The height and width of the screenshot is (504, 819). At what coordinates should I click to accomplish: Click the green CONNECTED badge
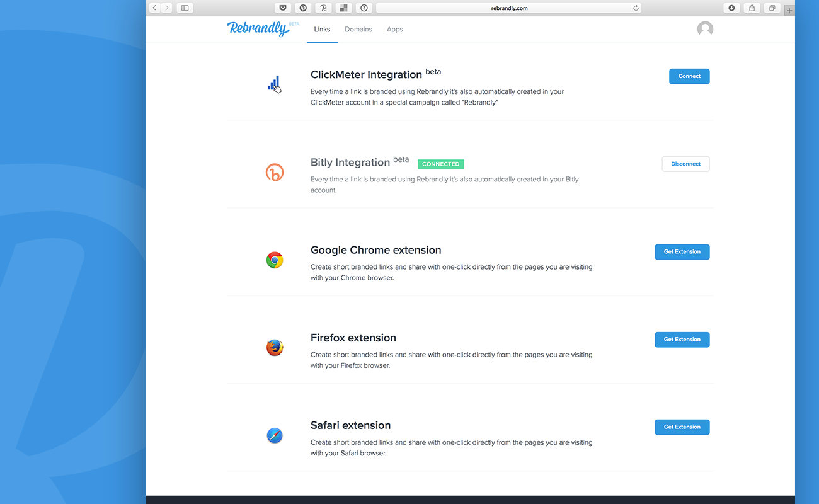coord(441,164)
